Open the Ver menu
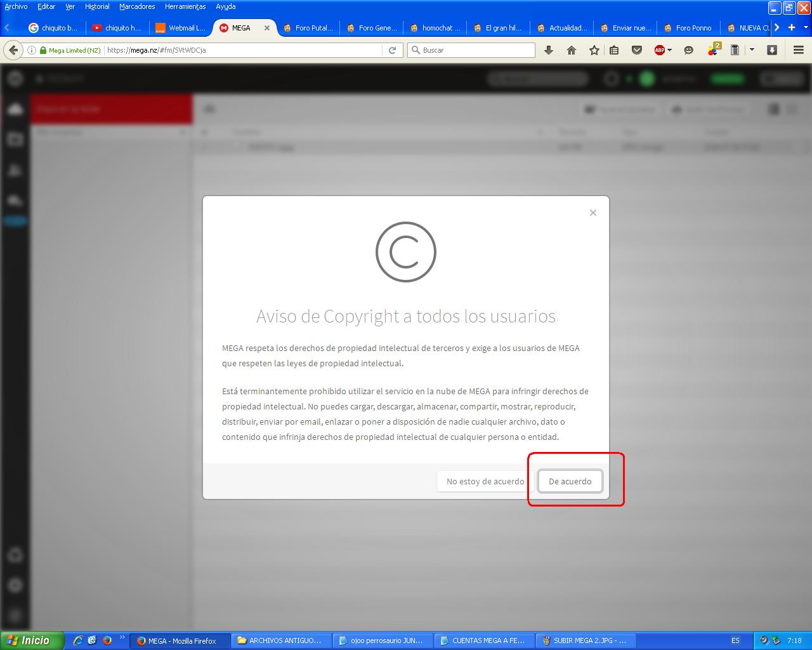812x650 pixels. (70, 6)
